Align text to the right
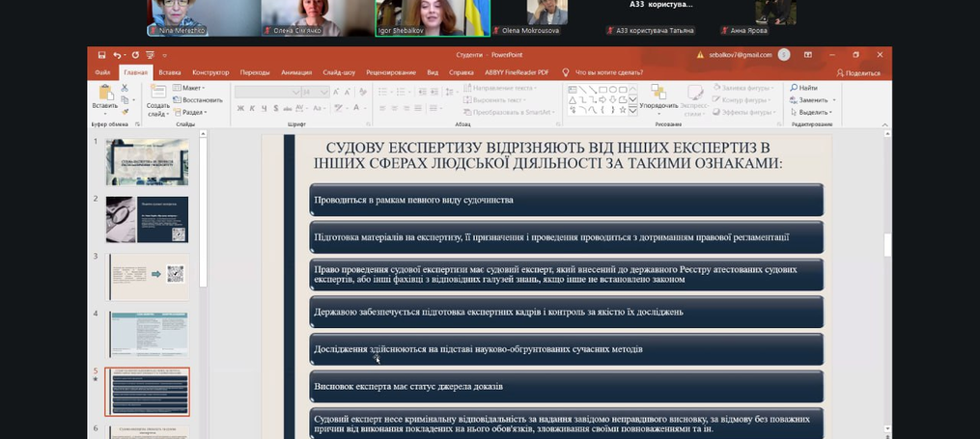Image resolution: width=980 pixels, height=439 pixels. [406, 109]
